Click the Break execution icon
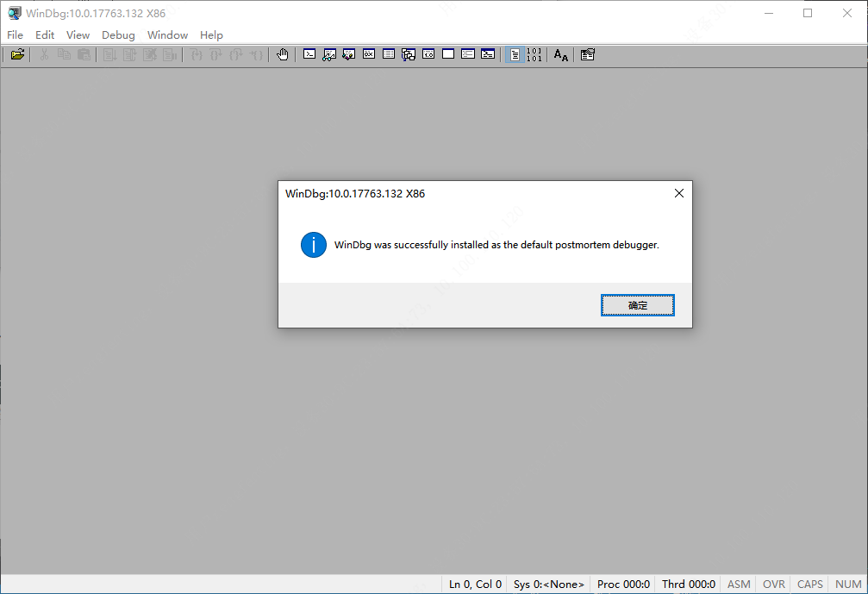 coord(170,54)
